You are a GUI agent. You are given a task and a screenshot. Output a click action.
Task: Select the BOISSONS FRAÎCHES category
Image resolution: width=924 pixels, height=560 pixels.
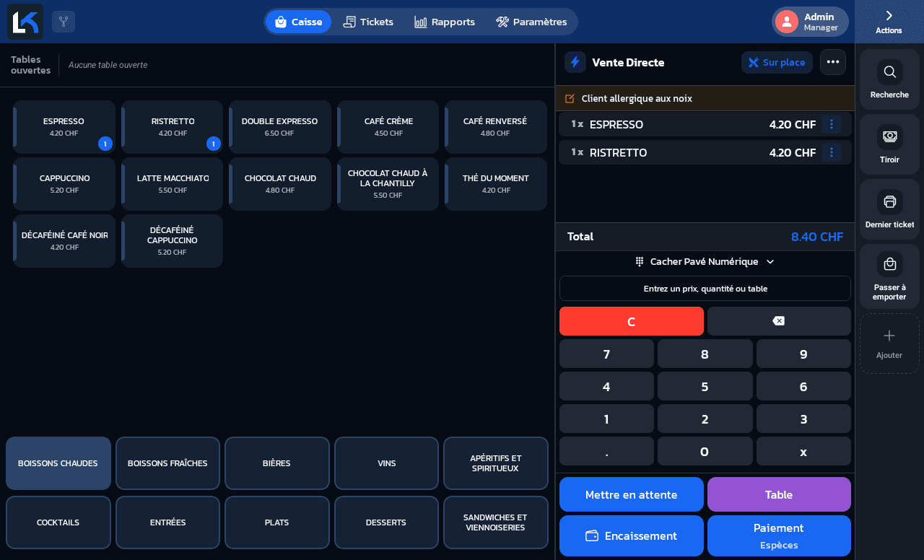click(167, 463)
